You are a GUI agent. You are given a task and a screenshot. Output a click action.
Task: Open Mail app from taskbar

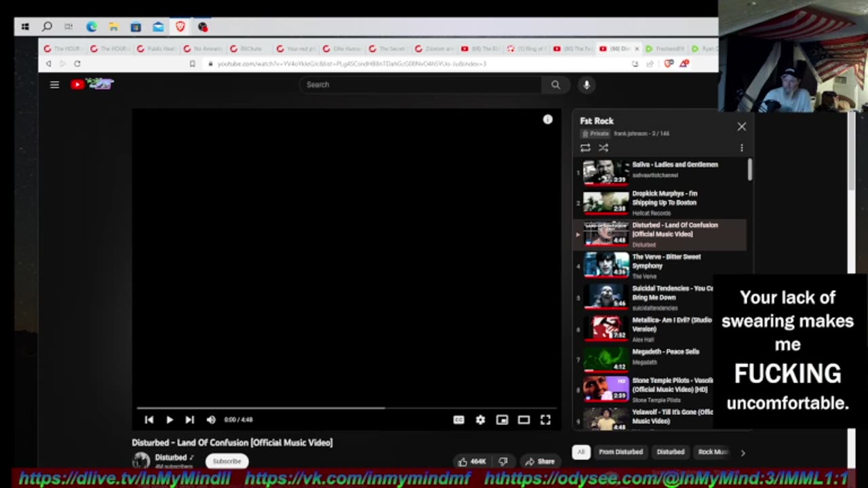pos(158,27)
